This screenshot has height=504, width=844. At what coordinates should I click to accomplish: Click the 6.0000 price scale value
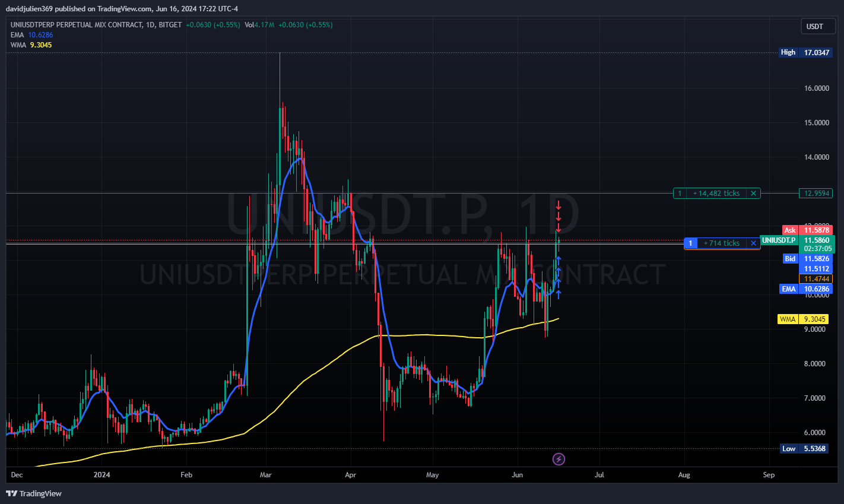[x=814, y=432]
